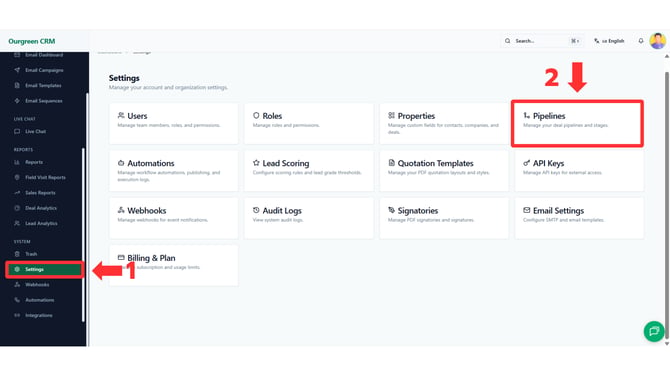Focus the Search field in top bar

tap(542, 41)
